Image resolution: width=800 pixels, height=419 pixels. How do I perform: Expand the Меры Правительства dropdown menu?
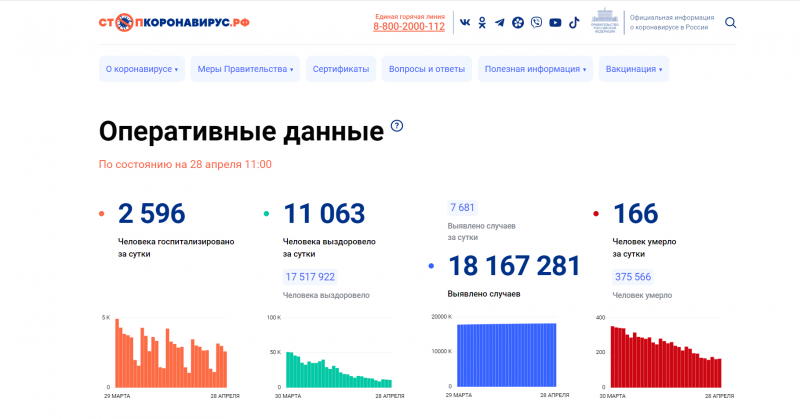(245, 69)
